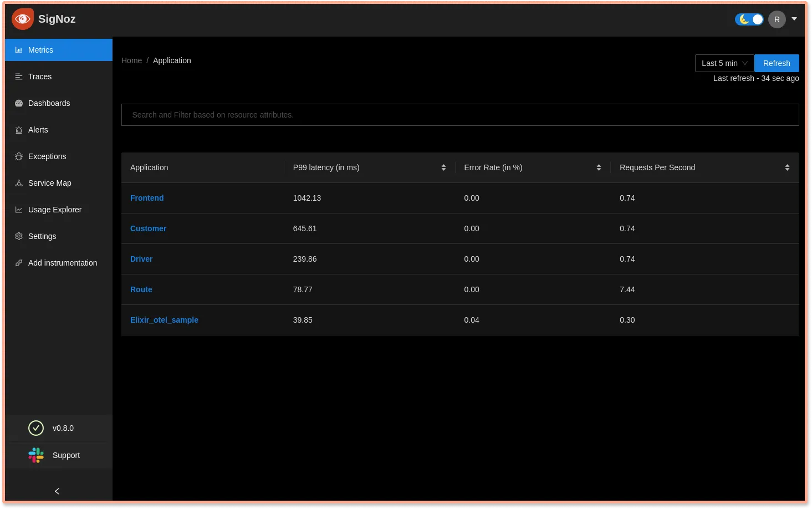812x509 pixels.
Task: Click the 0.30 requests per second value
Action: (x=627, y=320)
